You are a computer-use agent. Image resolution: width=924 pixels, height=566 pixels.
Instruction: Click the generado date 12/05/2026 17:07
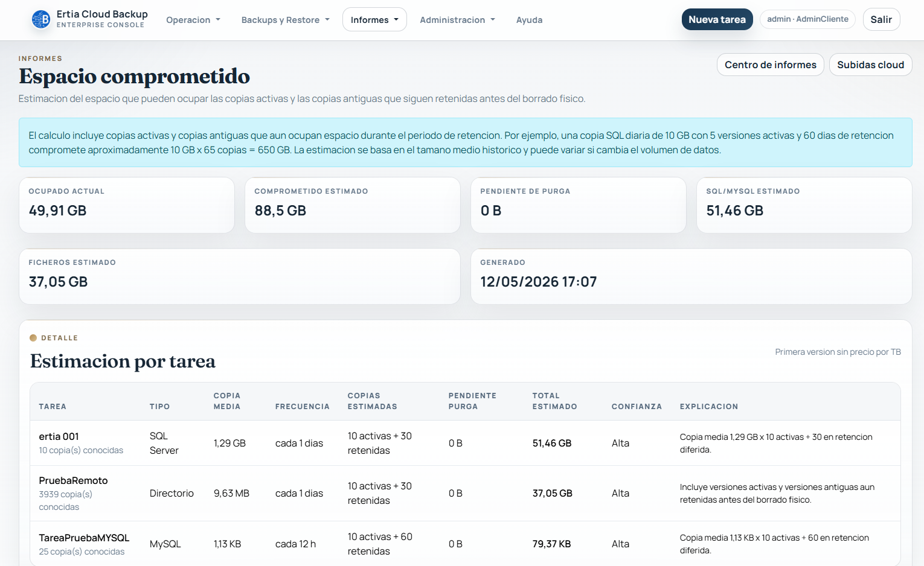538,282
